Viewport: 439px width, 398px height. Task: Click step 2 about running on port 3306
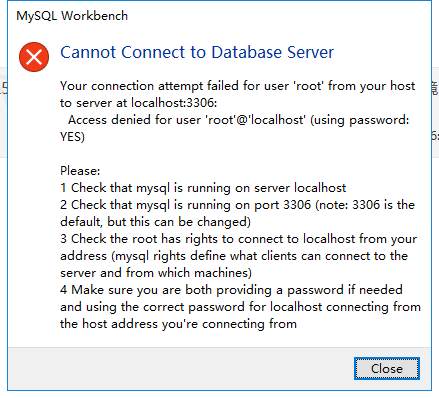[x=237, y=205]
